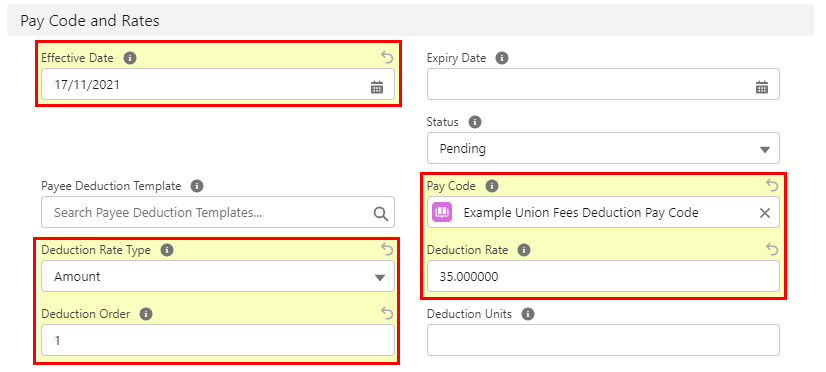The image size is (826, 372).
Task: Focus the Search Payee Deduction Templates field
Action: click(x=218, y=212)
